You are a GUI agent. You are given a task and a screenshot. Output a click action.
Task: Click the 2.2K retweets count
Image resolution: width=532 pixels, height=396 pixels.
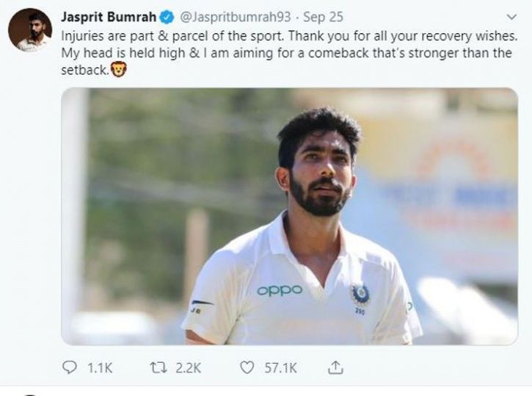point(189,368)
